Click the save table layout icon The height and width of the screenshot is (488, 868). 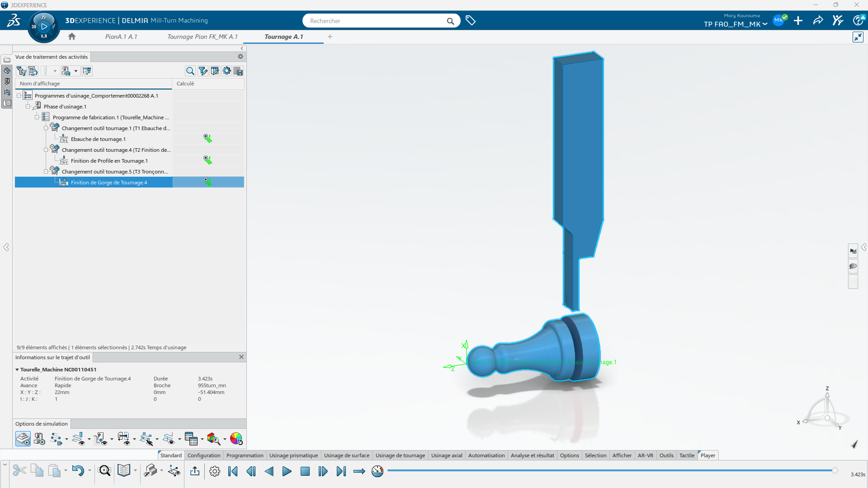click(x=238, y=71)
